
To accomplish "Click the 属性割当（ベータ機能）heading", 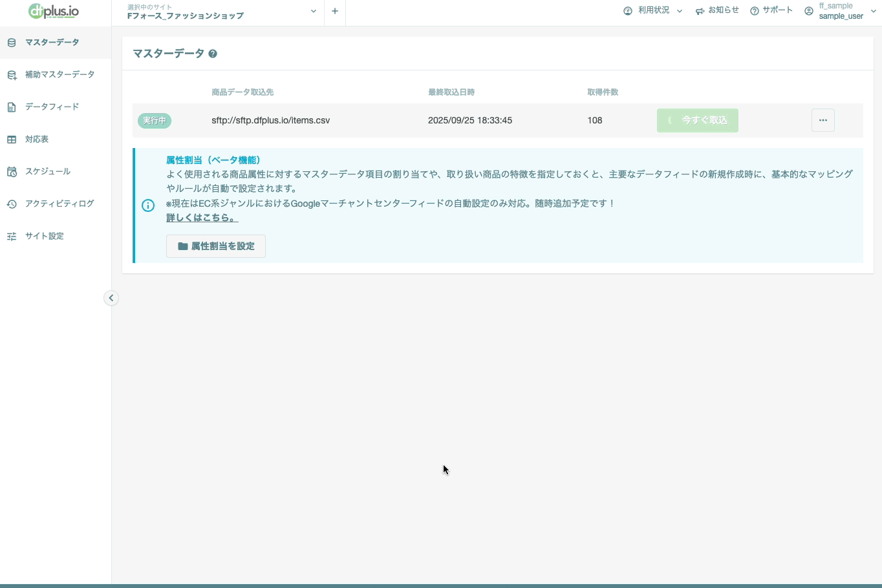I will pos(213,160).
